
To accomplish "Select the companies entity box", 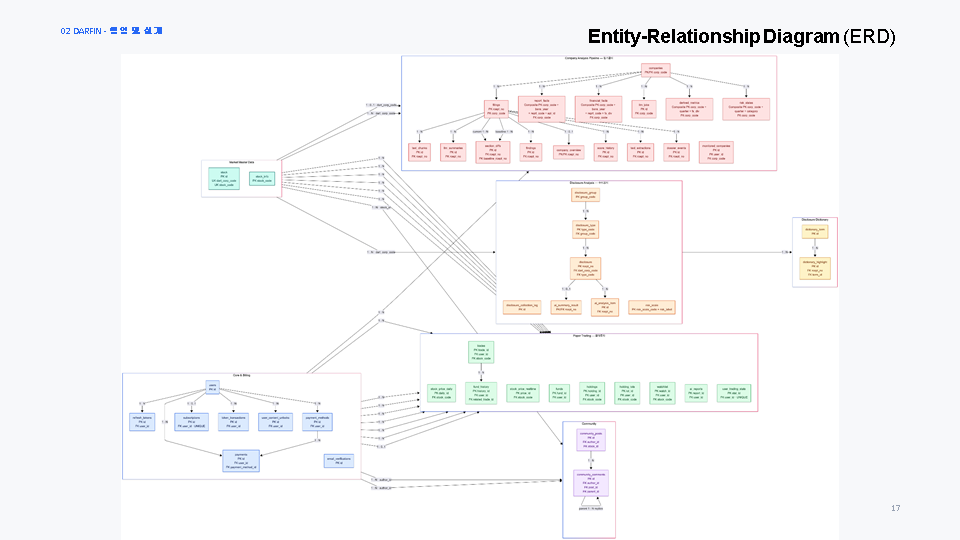I will tap(655, 70).
